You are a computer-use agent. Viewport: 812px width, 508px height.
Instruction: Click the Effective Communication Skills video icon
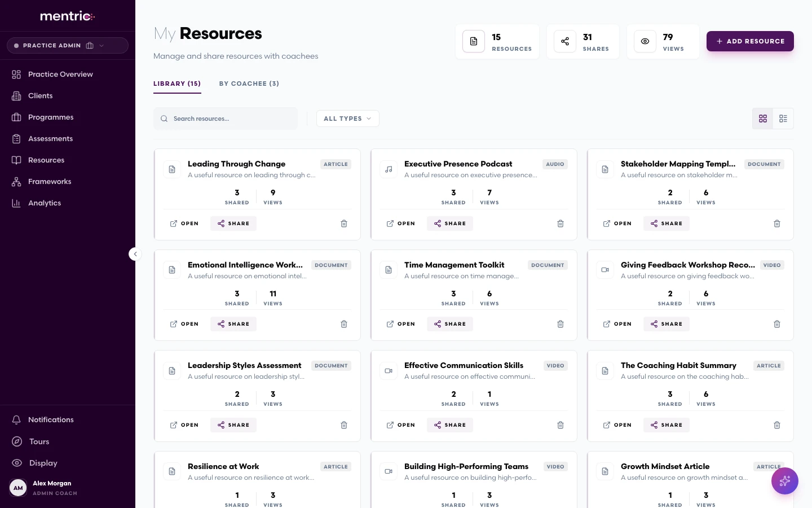pos(389,371)
